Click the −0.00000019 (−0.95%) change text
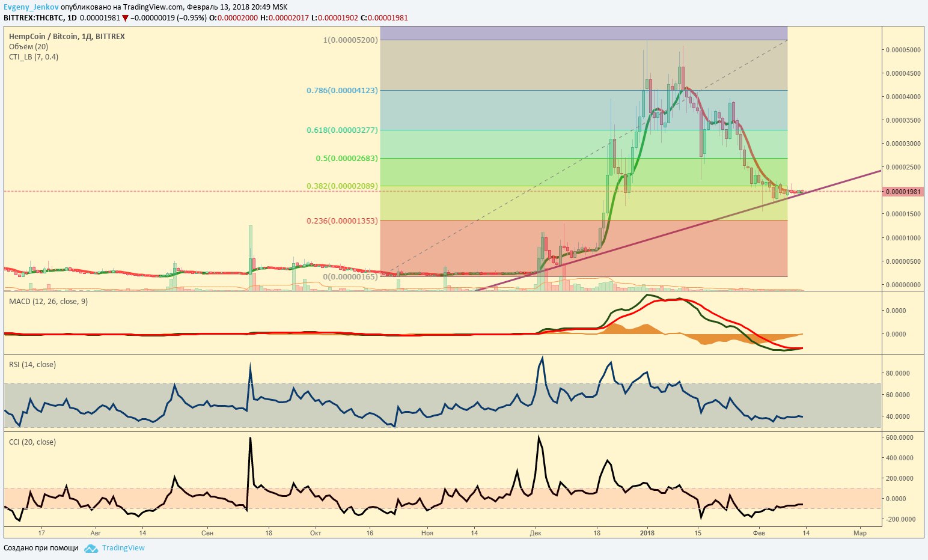 (168, 17)
